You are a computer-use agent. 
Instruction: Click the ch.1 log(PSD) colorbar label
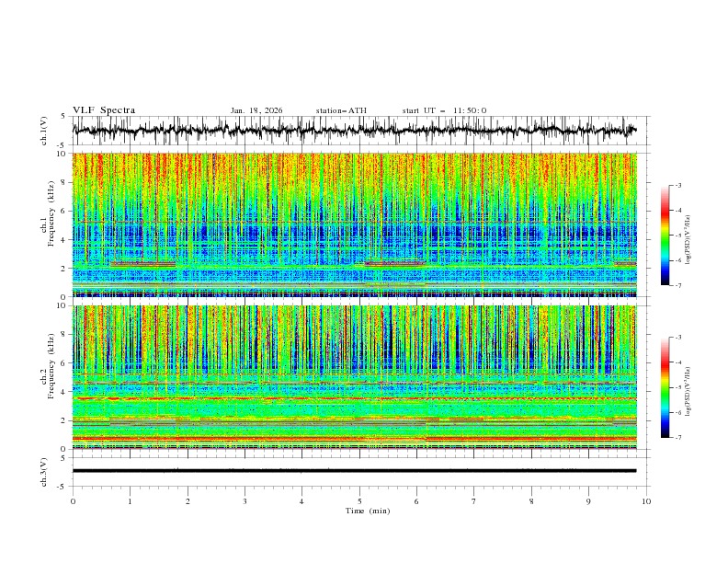[688, 240]
